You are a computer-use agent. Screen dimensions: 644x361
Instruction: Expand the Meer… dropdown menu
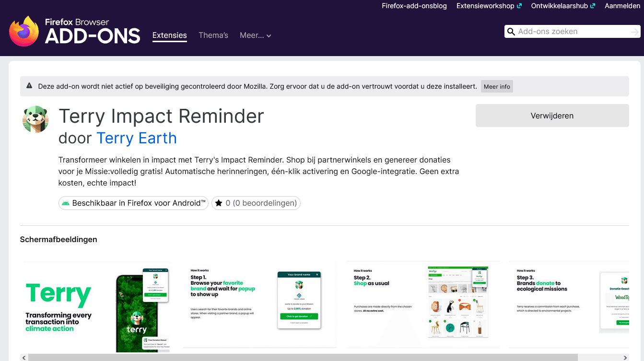click(x=256, y=35)
